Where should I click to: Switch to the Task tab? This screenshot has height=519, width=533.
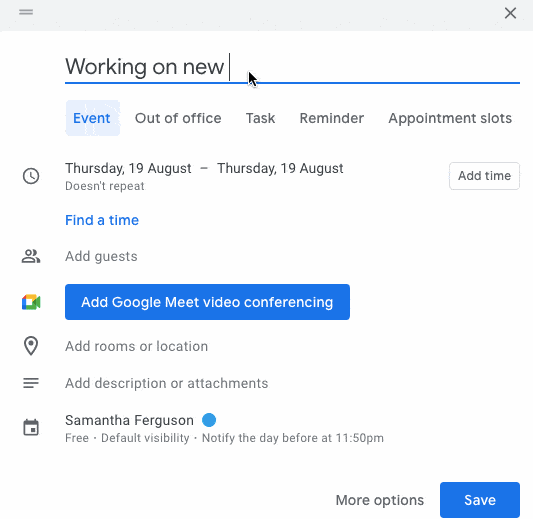coord(260,118)
